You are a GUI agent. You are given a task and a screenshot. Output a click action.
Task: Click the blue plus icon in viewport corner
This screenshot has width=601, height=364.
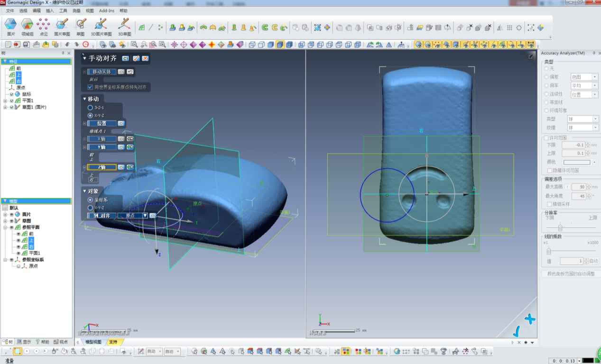coord(530,319)
